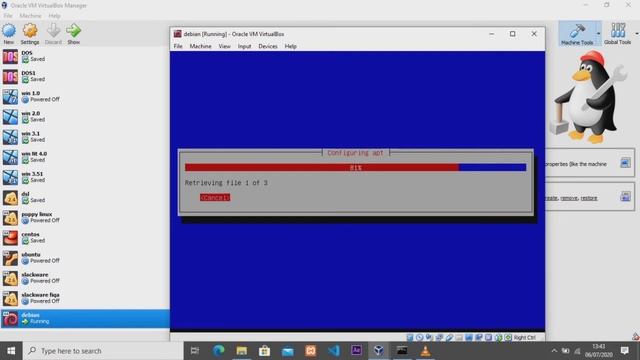Click the snapshots tool icon beside restore link
Image resolution: width=640 pixels, height=360 pixels.
point(625,197)
